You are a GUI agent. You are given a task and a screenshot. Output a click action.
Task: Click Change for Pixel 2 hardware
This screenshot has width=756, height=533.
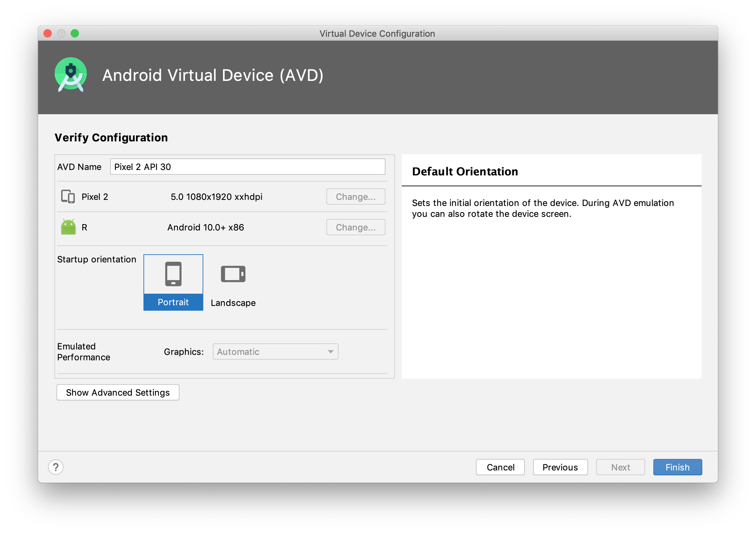tap(355, 196)
